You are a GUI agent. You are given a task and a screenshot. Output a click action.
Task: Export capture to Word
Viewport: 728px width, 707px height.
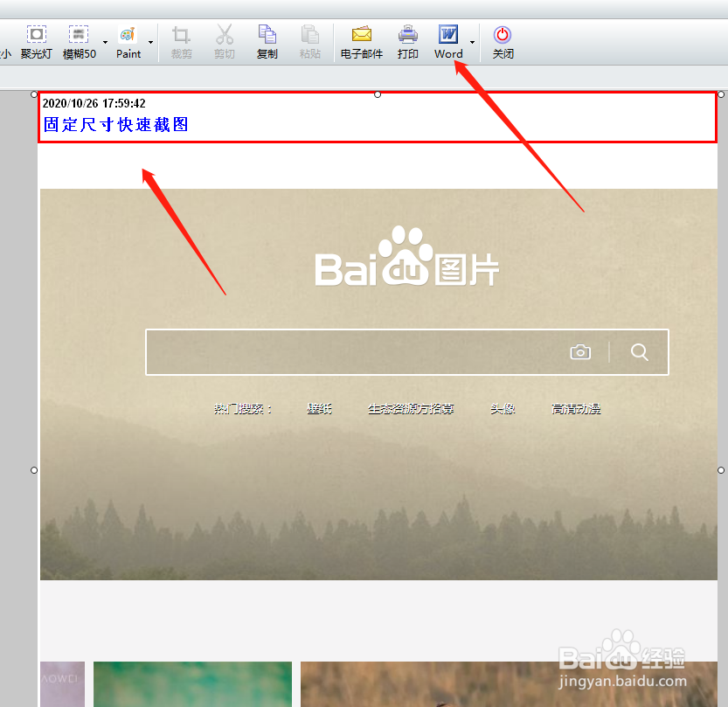(x=448, y=42)
